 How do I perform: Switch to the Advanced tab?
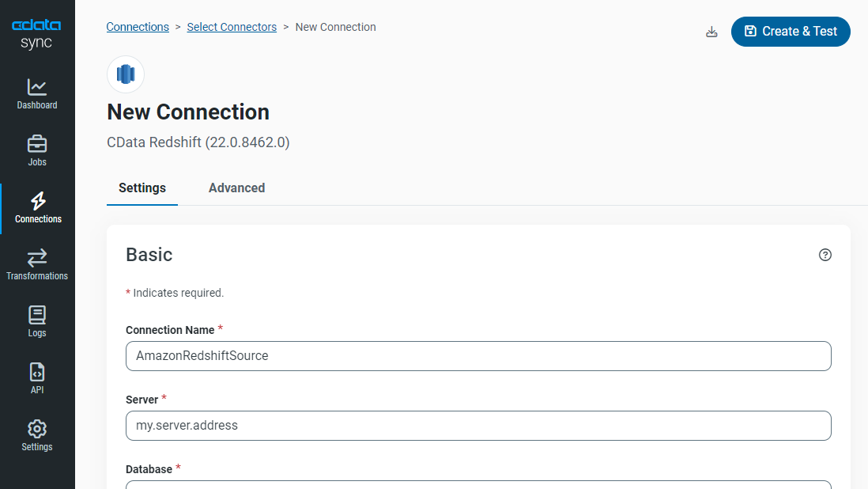click(236, 188)
